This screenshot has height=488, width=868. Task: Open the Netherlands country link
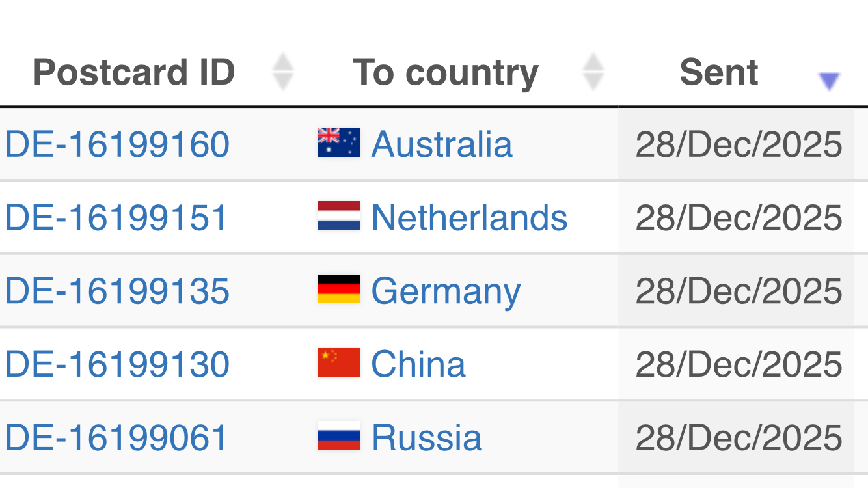click(469, 217)
